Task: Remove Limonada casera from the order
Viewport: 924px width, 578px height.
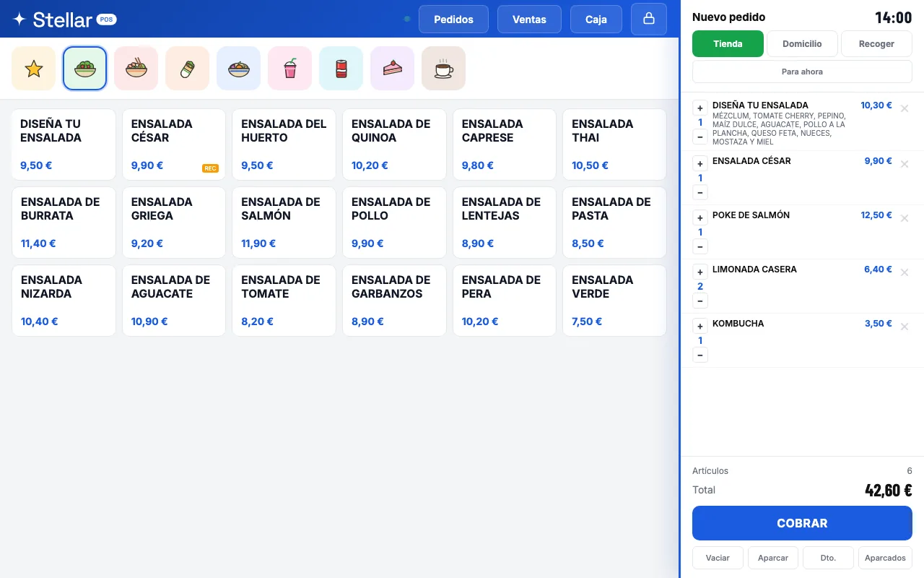Action: pyautogui.click(x=905, y=272)
